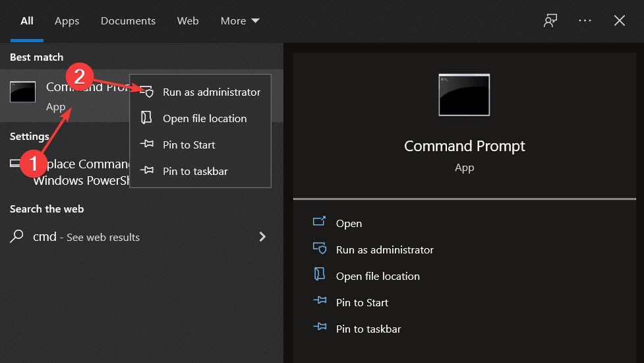Click blue file location icon in preview
Viewport: 644px width, 363px height.
(x=320, y=274)
